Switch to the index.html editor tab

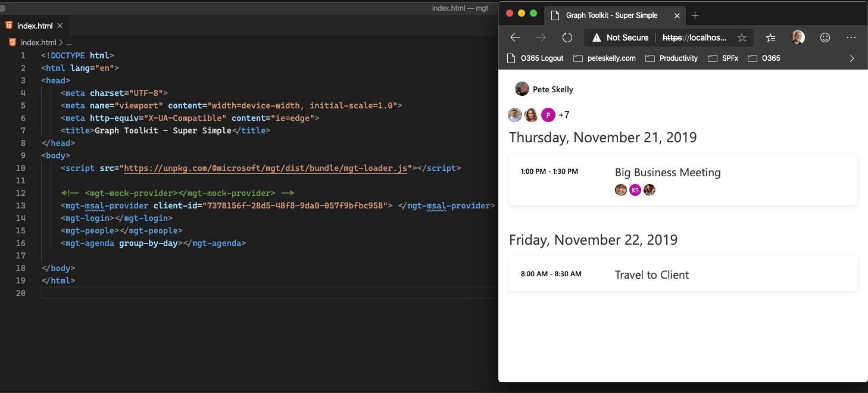(x=35, y=26)
